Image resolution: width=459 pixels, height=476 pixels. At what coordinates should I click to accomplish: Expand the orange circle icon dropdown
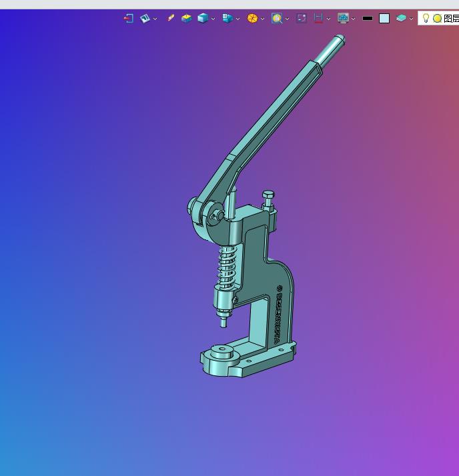click(262, 19)
